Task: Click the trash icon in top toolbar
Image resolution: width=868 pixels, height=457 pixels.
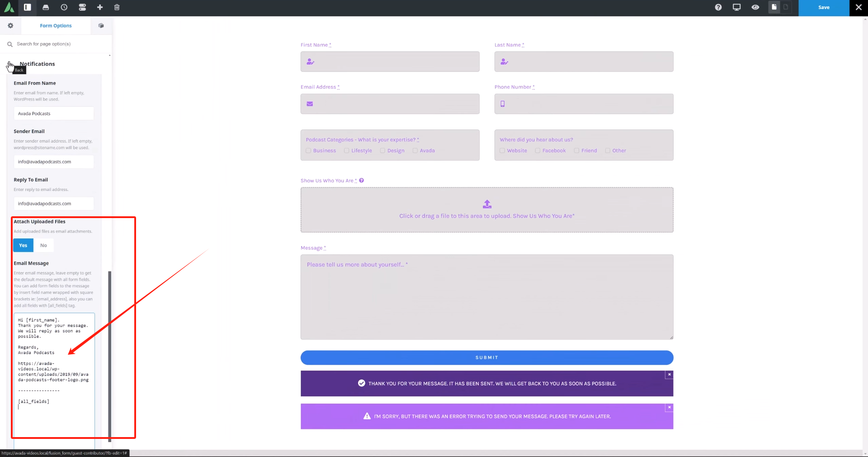Action: coord(117,7)
